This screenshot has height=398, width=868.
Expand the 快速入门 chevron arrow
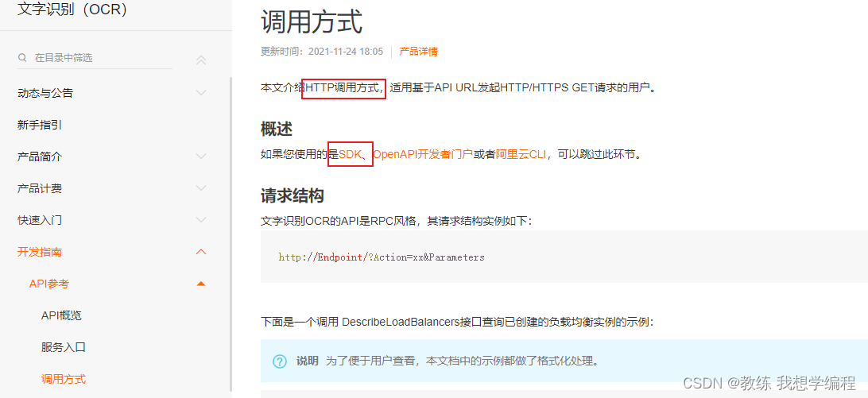click(x=202, y=220)
